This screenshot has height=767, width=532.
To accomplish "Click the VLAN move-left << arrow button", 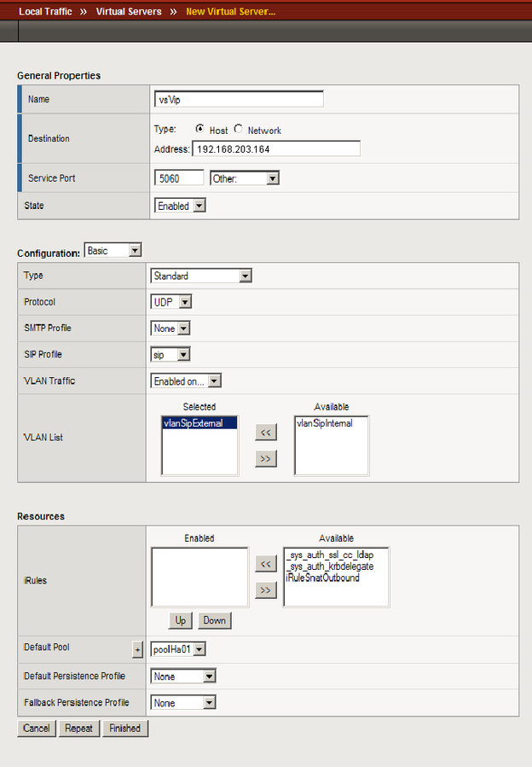I will coord(266,433).
